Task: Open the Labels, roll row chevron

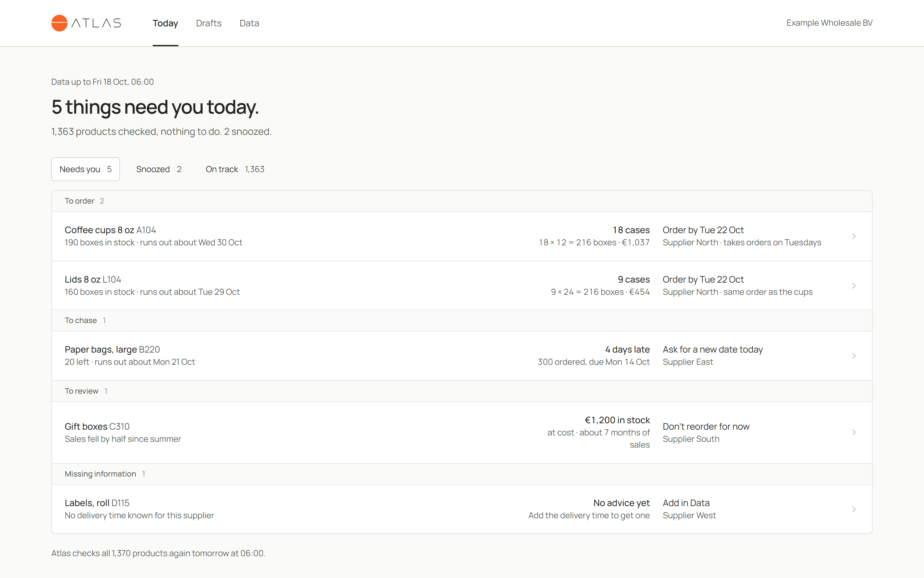Action: [x=854, y=509]
